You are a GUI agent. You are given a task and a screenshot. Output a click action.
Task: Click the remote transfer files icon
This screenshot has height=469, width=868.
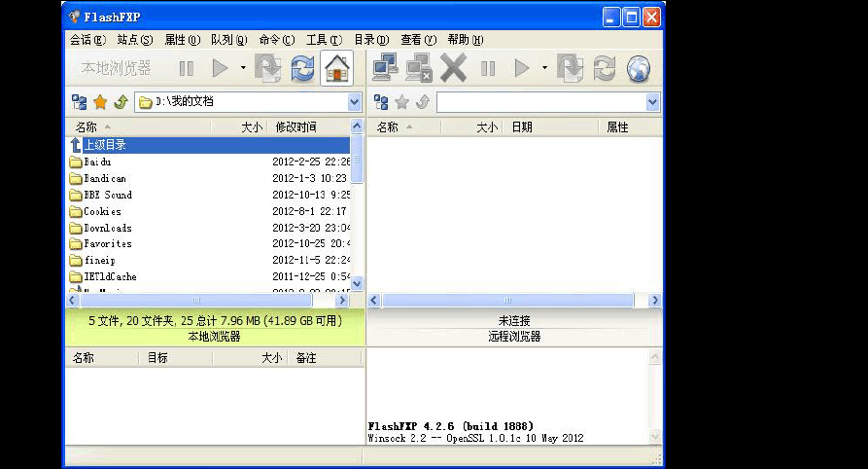coord(571,68)
